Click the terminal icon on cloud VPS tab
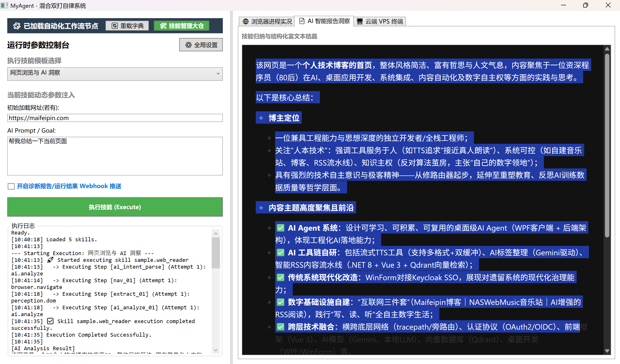The height and width of the screenshot is (364, 620). (x=359, y=21)
